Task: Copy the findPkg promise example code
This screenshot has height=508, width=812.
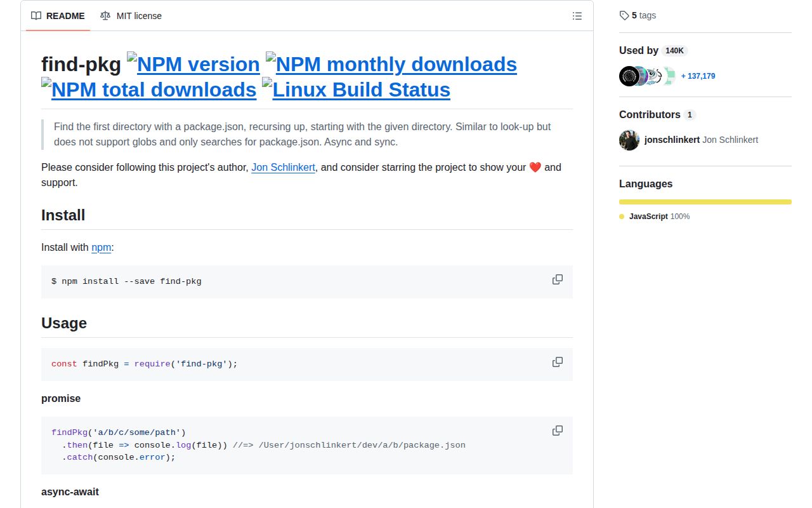Action: 558,431
